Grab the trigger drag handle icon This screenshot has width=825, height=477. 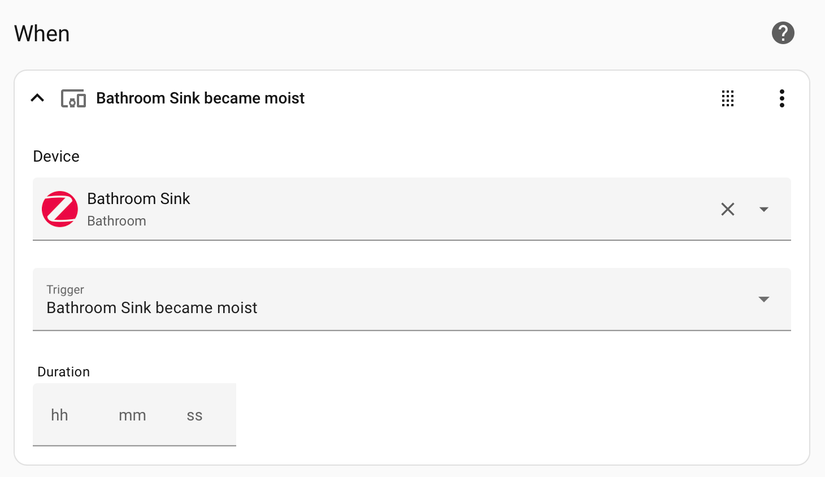point(728,98)
